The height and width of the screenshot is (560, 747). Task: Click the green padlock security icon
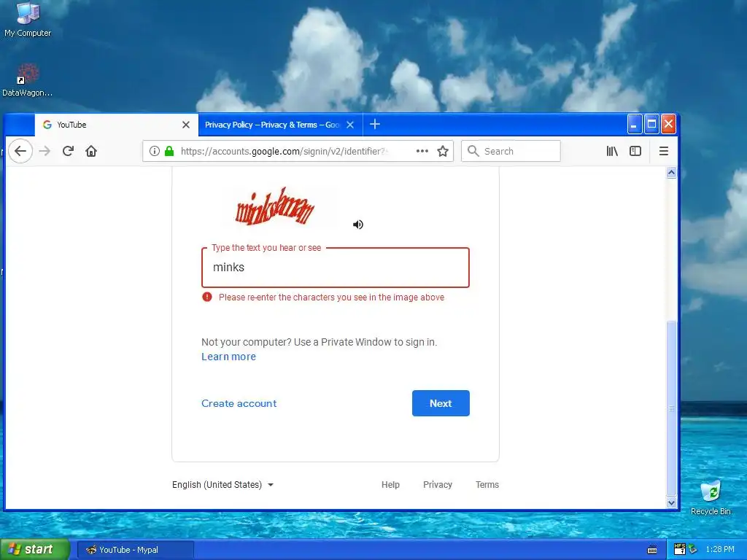click(169, 151)
